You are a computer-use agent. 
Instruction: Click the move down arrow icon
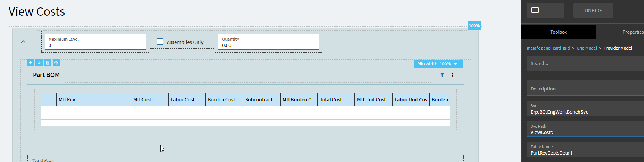click(x=39, y=63)
